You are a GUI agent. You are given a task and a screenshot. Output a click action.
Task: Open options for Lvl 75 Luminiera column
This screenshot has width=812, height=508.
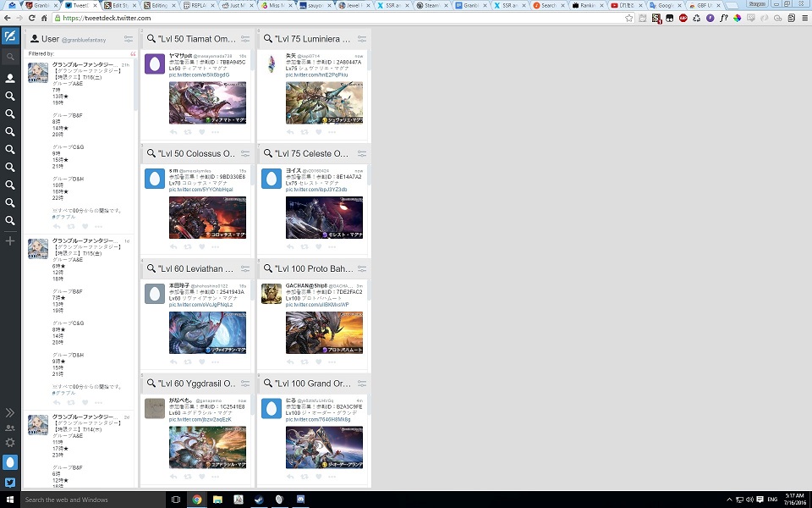coord(361,39)
